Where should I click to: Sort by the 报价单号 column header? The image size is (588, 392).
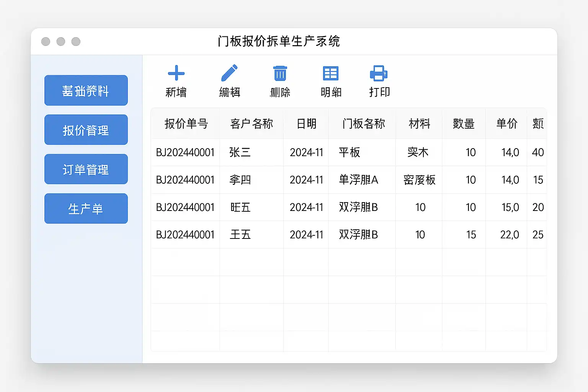click(186, 124)
